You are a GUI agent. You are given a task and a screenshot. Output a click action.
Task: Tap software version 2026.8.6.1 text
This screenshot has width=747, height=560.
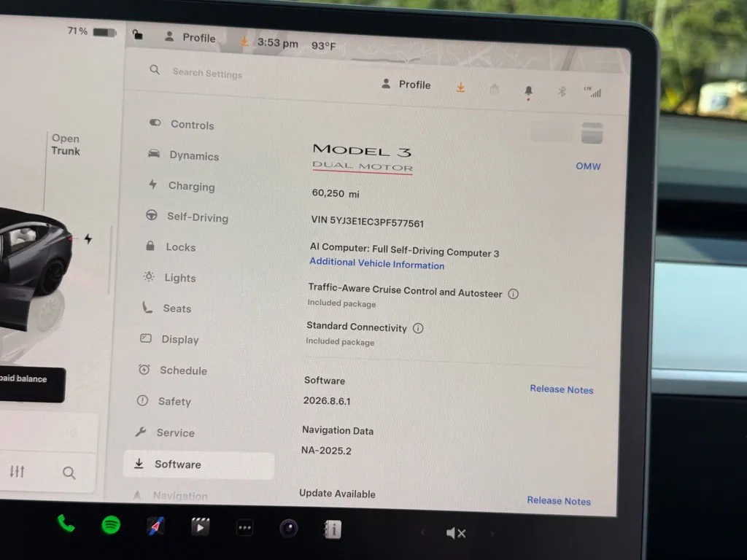point(327,400)
